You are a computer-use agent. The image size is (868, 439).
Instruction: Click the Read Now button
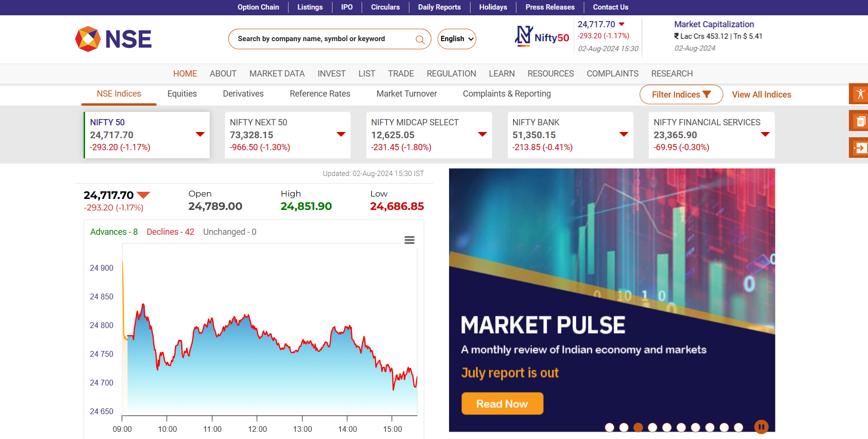pyautogui.click(x=502, y=404)
